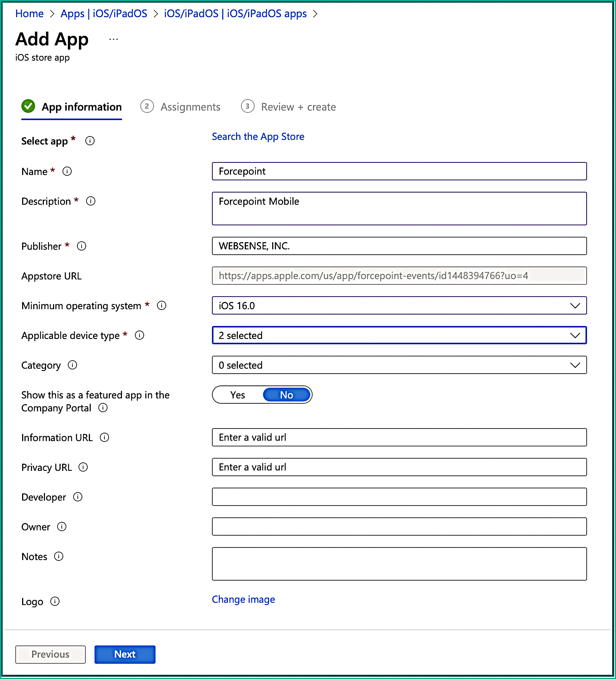The image size is (616, 679).
Task: Click the Change image link
Action: pos(243,599)
